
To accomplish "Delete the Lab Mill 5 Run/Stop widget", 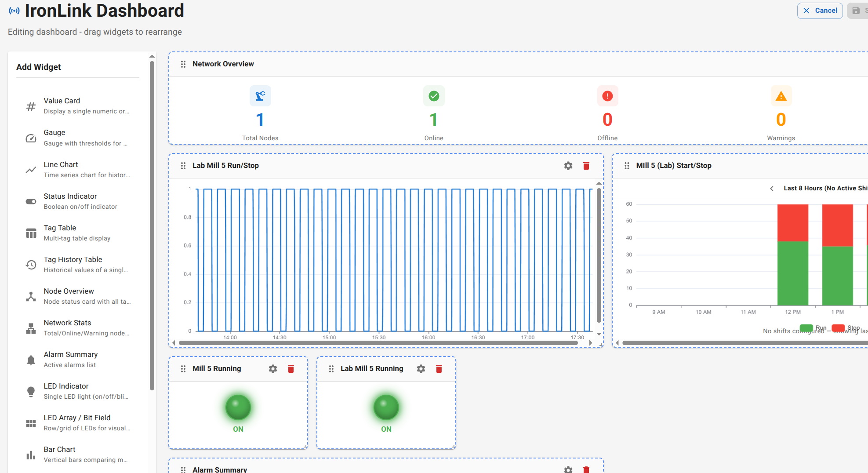I will (586, 166).
